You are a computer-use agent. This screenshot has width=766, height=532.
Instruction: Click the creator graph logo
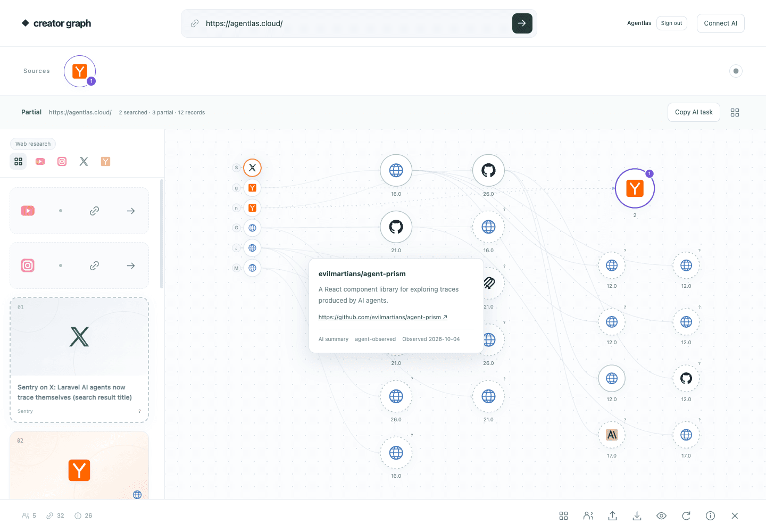click(x=56, y=23)
